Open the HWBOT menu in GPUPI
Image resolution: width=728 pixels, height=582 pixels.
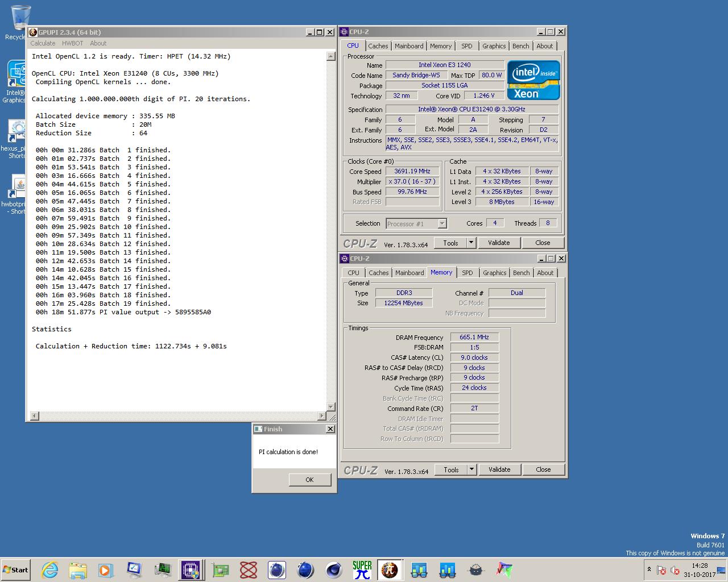point(72,43)
